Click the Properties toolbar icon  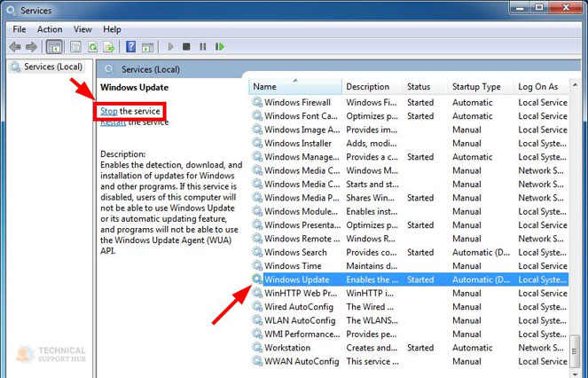[x=75, y=47]
